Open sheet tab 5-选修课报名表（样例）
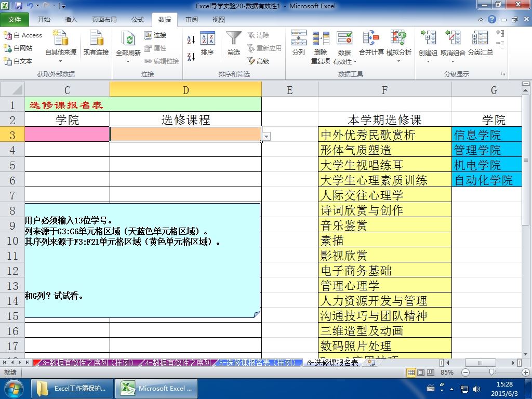 point(258,363)
